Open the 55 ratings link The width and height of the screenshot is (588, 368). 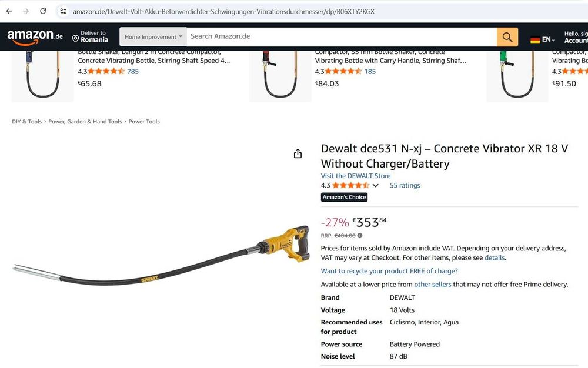405,186
